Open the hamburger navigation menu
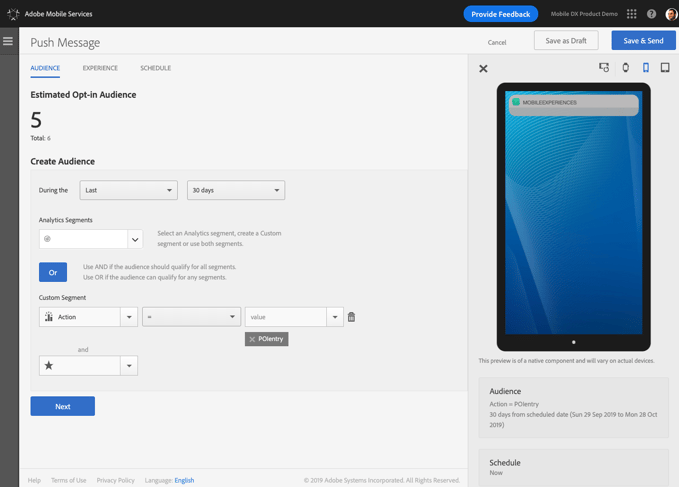Viewport: 679px width, 487px height. click(x=8, y=41)
